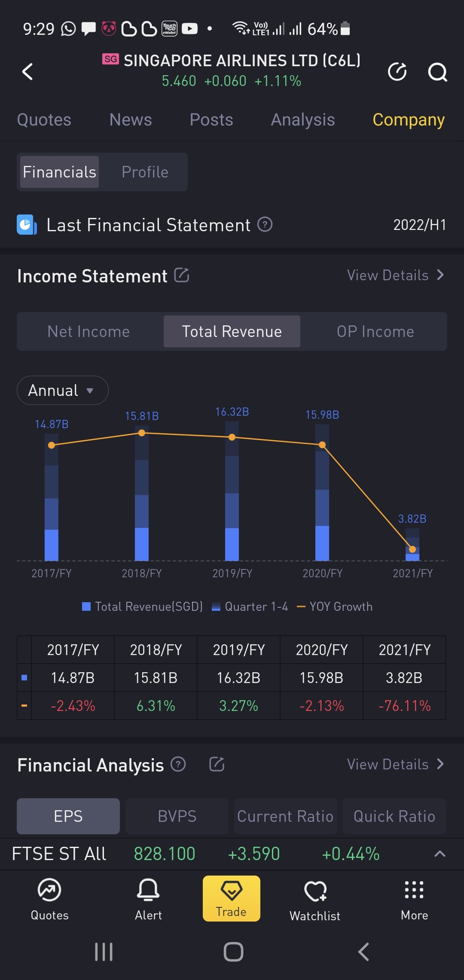The image size is (464, 980).
Task: Tap the -2.43% growth cell
Action: (x=73, y=706)
